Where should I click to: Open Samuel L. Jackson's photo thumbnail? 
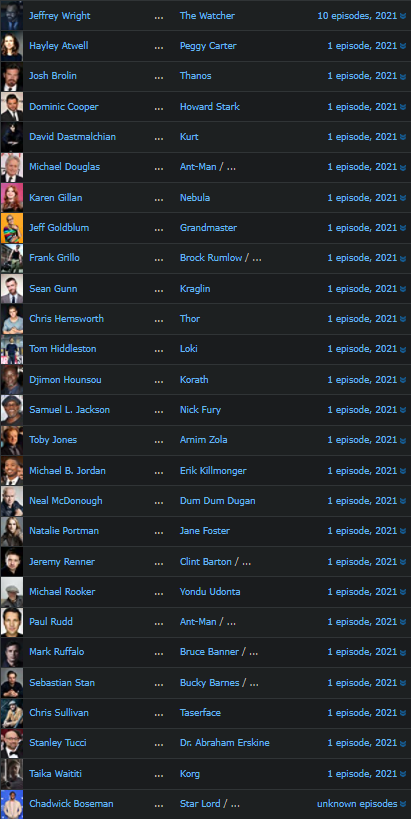(x=11, y=410)
